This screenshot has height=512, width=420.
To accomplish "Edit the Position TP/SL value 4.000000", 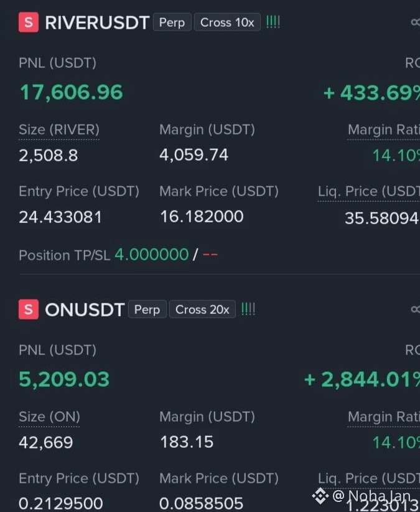I will coord(152,255).
